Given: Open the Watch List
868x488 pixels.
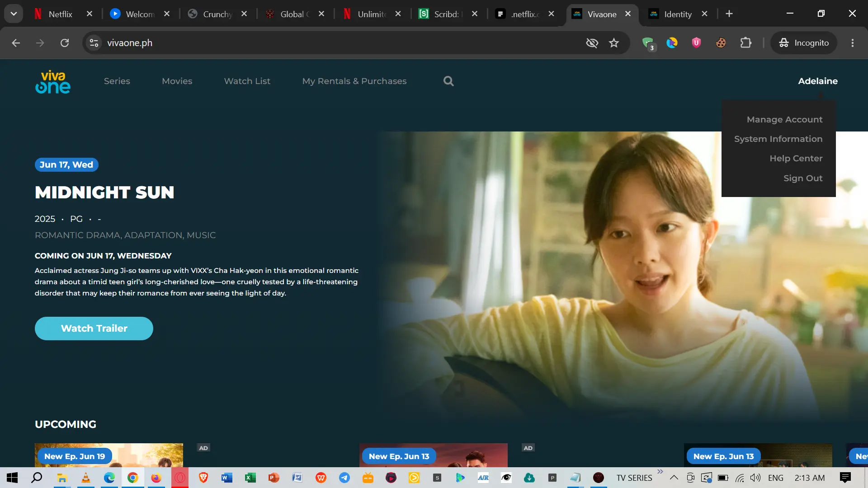Looking at the screenshot, I should click(247, 81).
